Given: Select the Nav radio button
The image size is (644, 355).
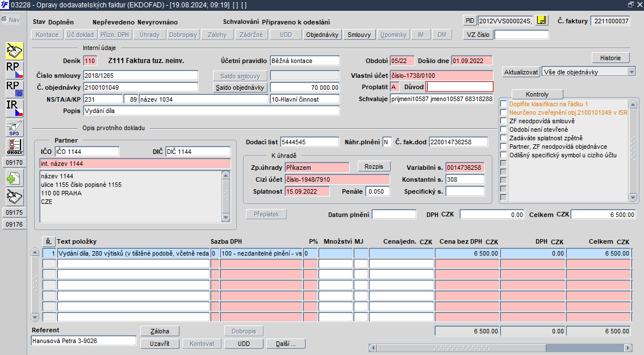Looking at the screenshot, I should click(5, 20).
